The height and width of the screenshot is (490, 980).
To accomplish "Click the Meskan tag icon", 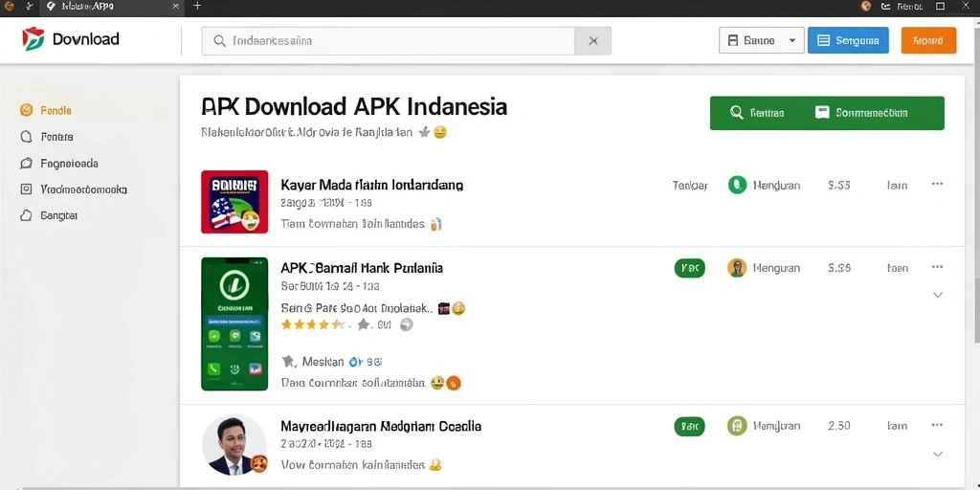I will pyautogui.click(x=288, y=361).
